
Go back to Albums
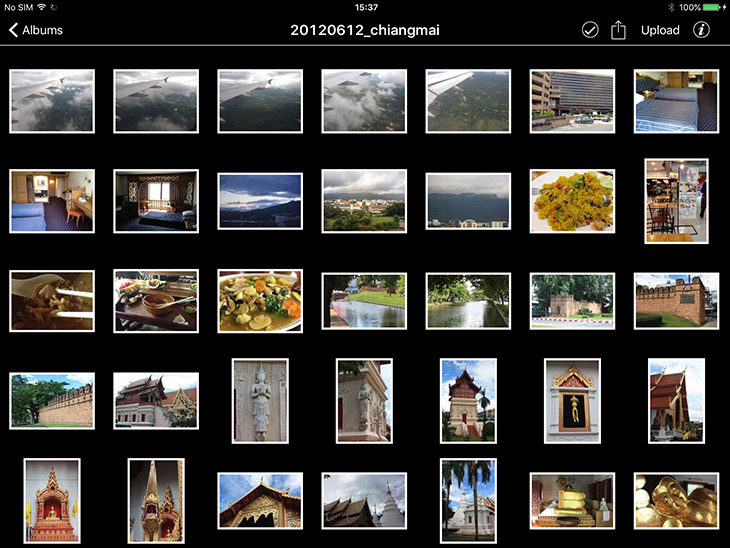(36, 30)
